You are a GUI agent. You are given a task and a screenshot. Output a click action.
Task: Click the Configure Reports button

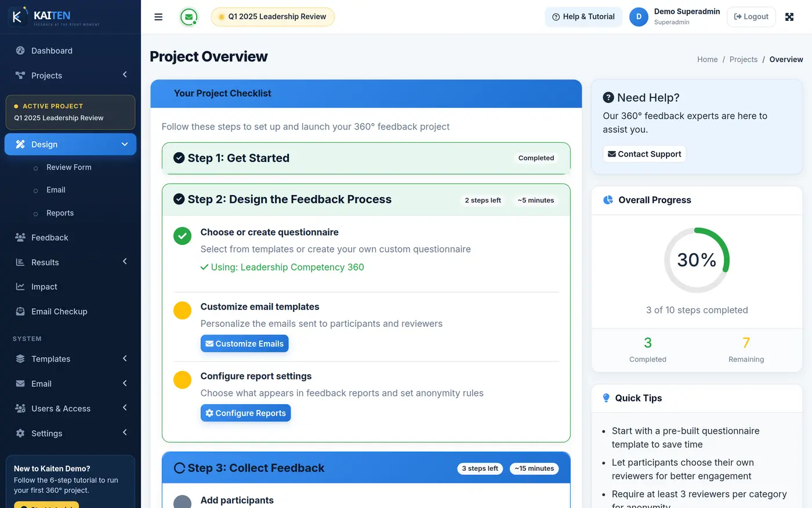click(x=245, y=413)
